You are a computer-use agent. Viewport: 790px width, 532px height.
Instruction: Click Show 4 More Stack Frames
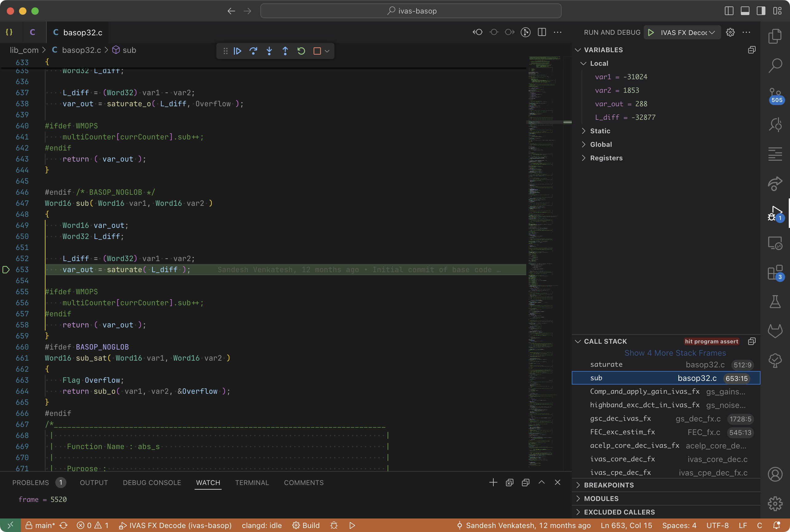click(675, 353)
